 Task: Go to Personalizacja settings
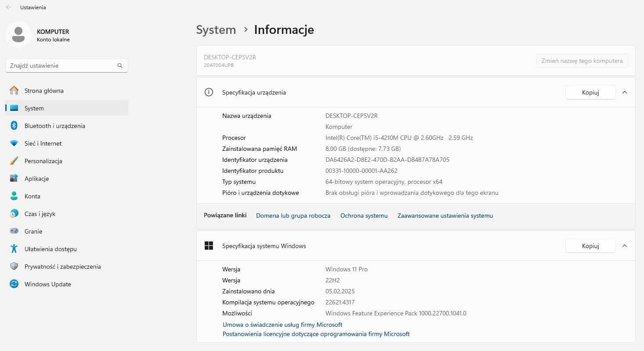tap(67, 161)
